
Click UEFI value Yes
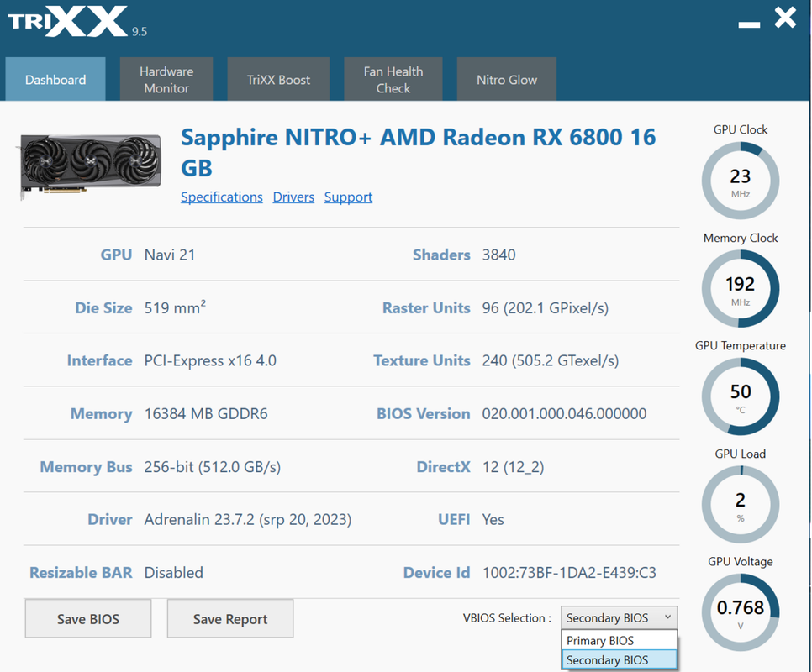[493, 519]
